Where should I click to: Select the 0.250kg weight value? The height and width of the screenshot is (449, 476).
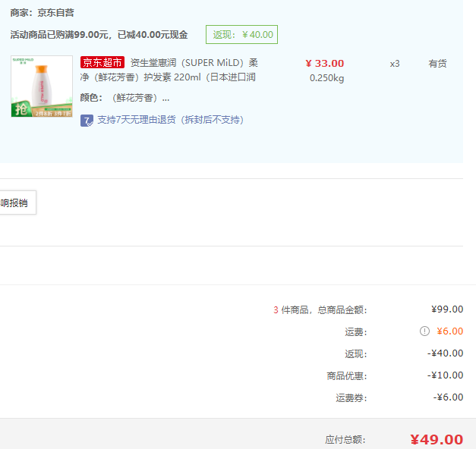[x=326, y=78]
